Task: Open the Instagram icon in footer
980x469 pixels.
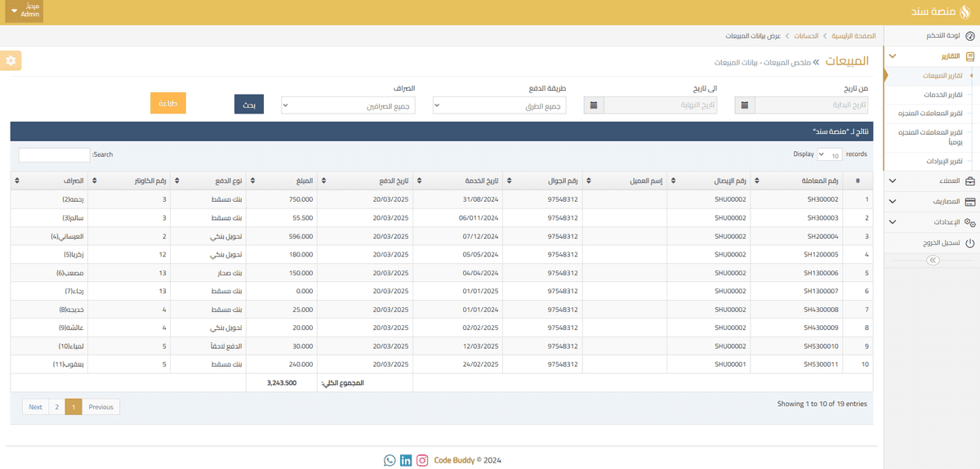Action: click(x=422, y=460)
